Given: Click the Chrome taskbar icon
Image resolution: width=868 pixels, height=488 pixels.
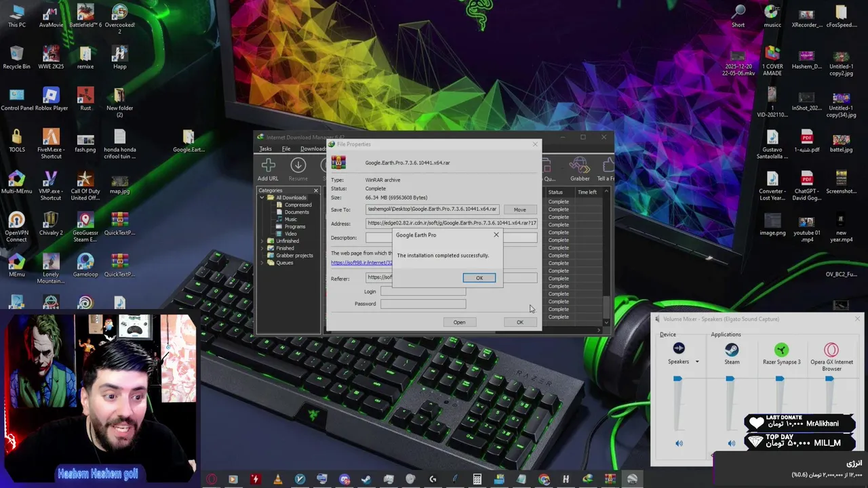Looking at the screenshot, I should (544, 479).
